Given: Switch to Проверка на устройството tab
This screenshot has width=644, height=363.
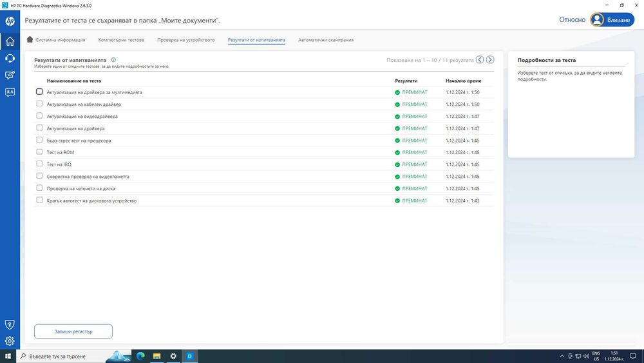Looking at the screenshot, I should coord(185,40).
